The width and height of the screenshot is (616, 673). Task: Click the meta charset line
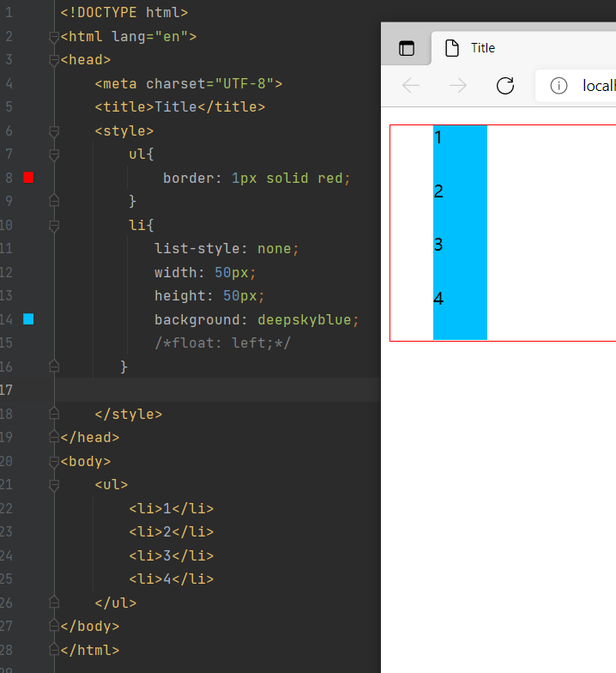click(x=189, y=83)
